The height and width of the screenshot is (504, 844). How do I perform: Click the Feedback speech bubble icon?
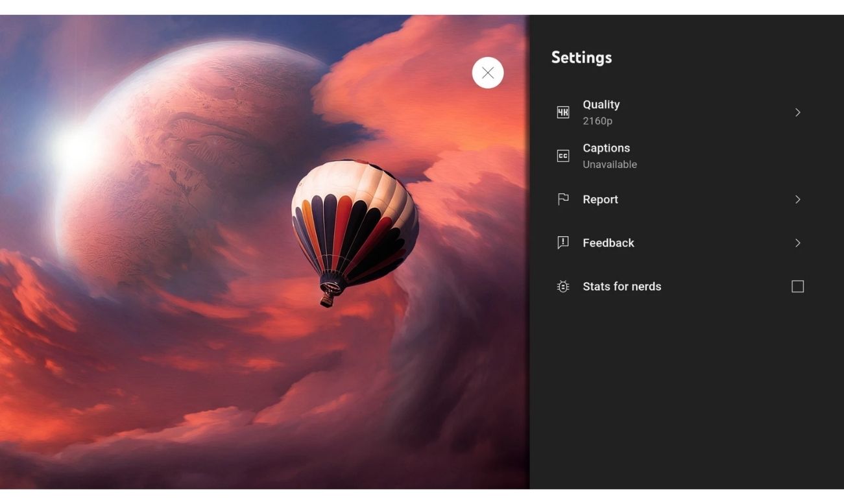(x=562, y=243)
